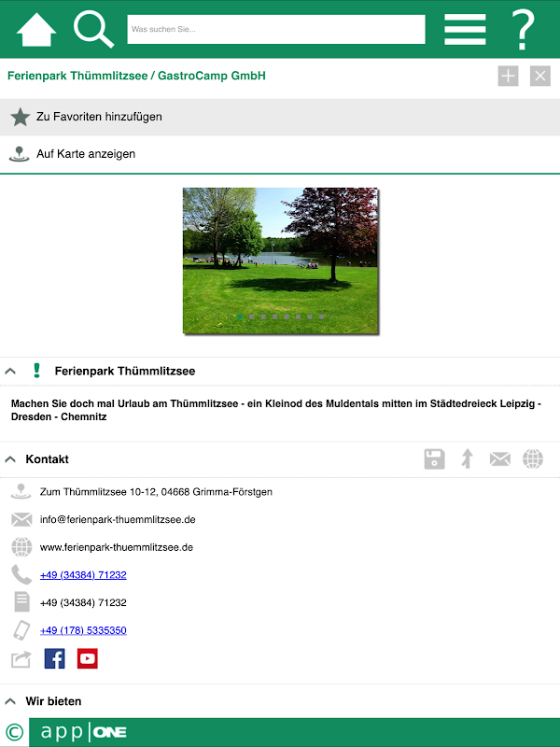Screen dimensions: 560x747
Task: Select 'Auf Karte anzeigen' option
Action: point(280,154)
